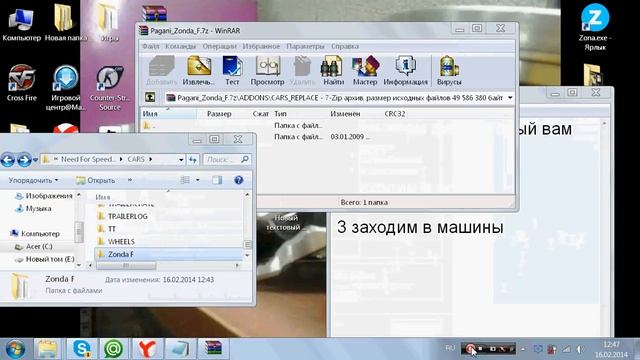
Task: Click the Test archive icon in WinRAR
Action: [232, 70]
